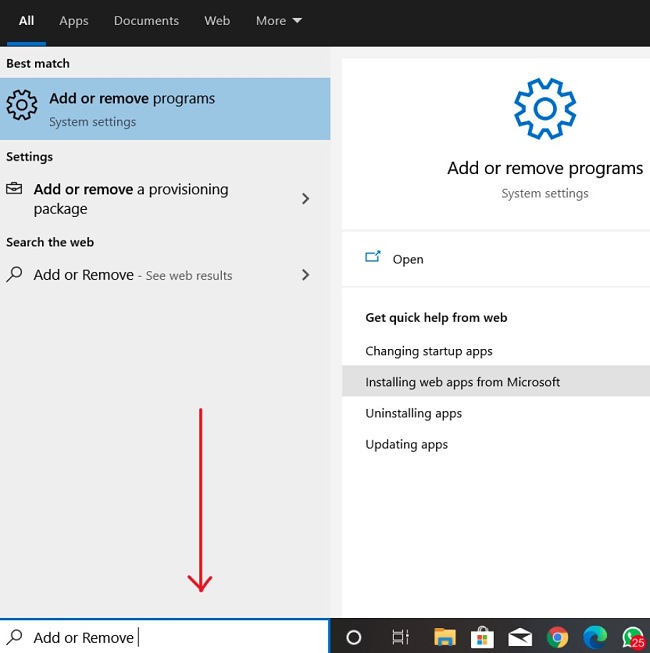Launch Microsoft Edge from the taskbar
650x653 pixels.
[595, 638]
